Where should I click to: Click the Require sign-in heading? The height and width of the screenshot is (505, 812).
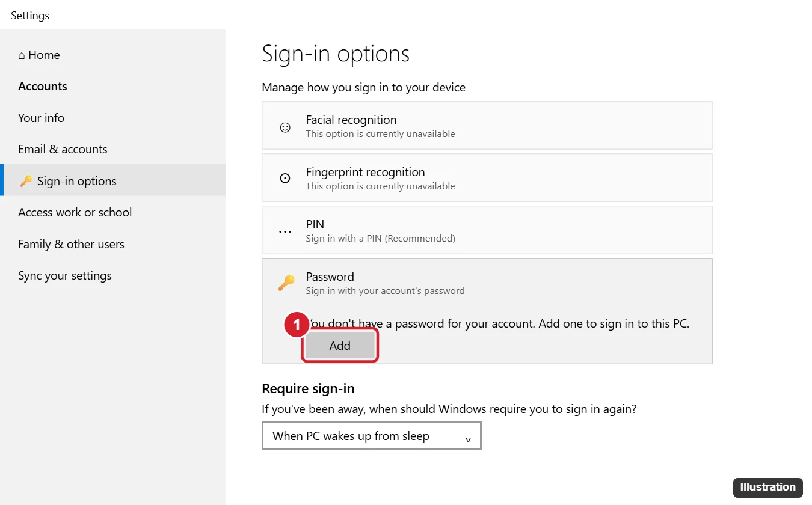click(308, 388)
